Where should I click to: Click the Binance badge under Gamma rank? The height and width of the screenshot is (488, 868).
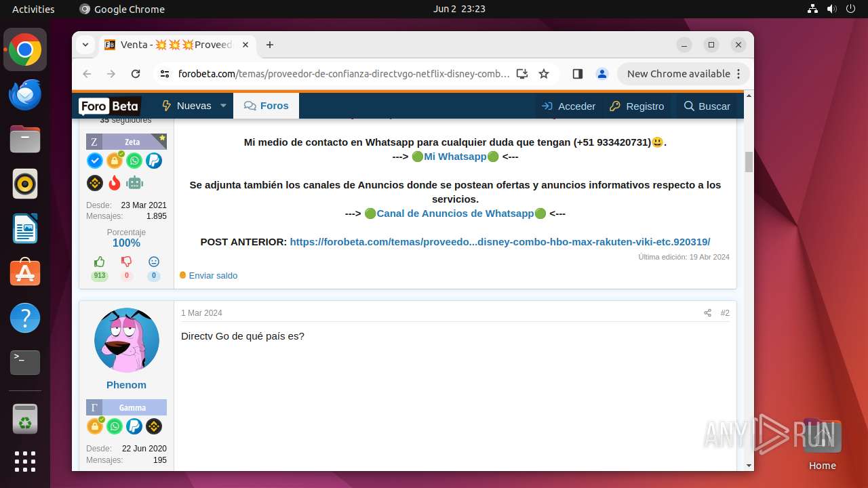point(154,426)
